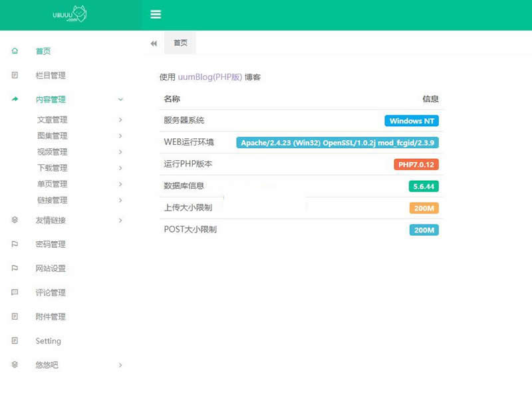Click the flag icon next to 网站设置
Image resolution: width=532 pixels, height=400 pixels.
coord(15,268)
